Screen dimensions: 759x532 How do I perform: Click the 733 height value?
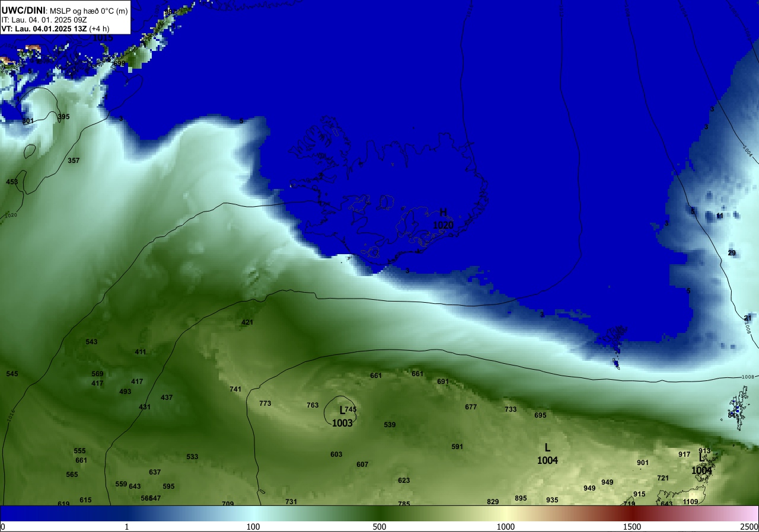pos(511,409)
